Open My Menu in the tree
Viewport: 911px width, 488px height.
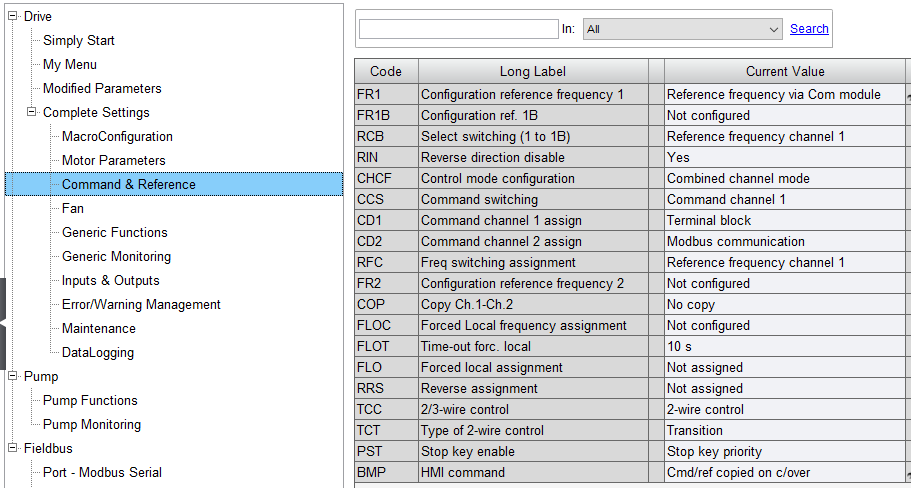[x=70, y=64]
